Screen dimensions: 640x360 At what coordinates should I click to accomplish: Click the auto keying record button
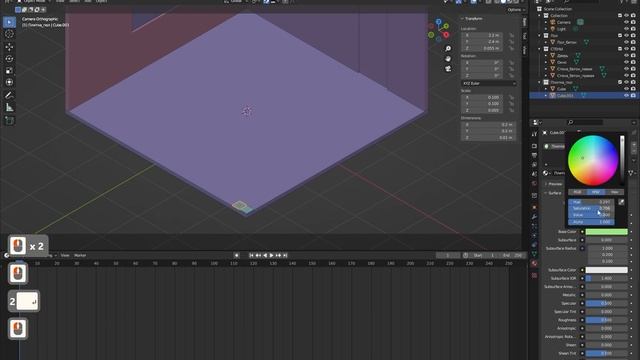point(236,255)
